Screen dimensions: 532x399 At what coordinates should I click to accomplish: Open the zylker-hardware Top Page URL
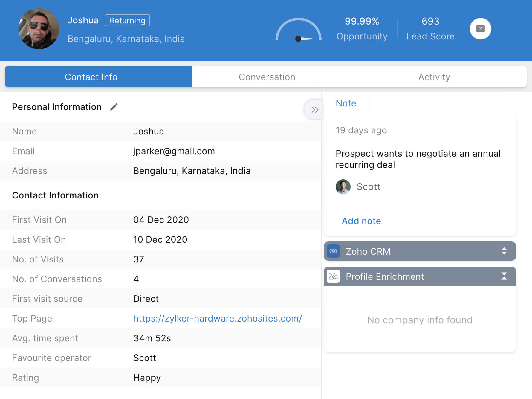pyautogui.click(x=217, y=318)
